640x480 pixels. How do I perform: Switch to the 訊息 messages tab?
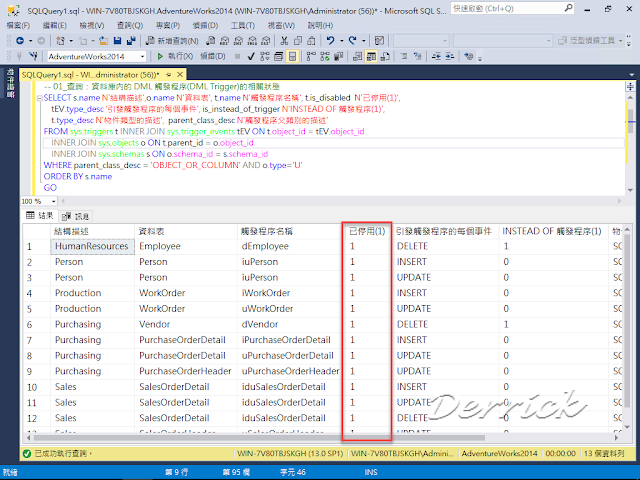coord(76,216)
